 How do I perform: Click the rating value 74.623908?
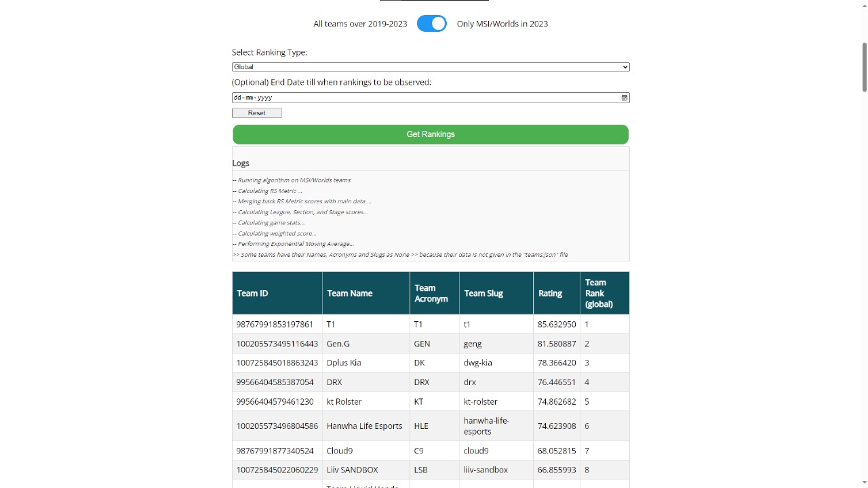pyautogui.click(x=557, y=426)
